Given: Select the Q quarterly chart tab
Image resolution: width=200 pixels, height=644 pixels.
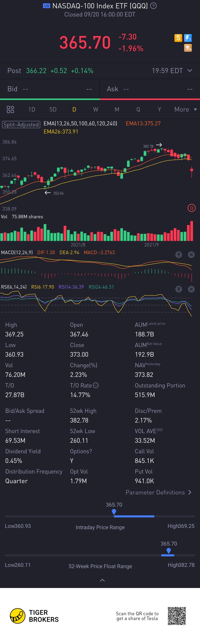Looking at the screenshot, I should pos(138,109).
